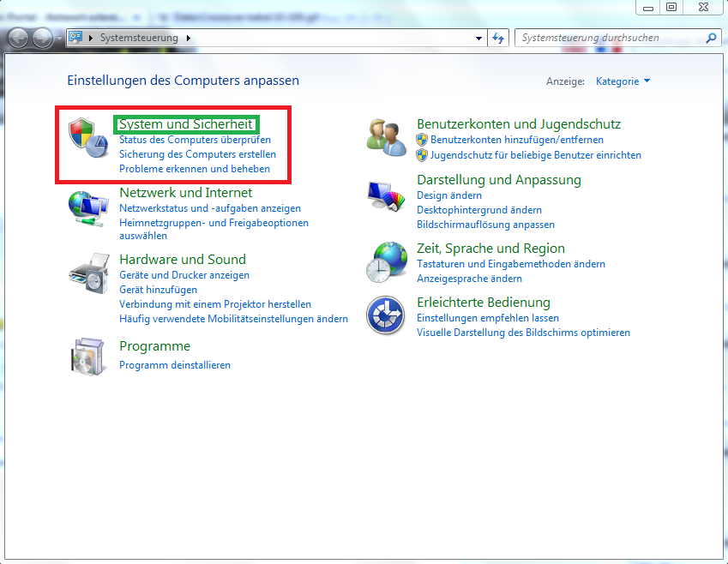
Task: Click the Systemsteuerung breadcrumb item
Action: click(x=139, y=39)
